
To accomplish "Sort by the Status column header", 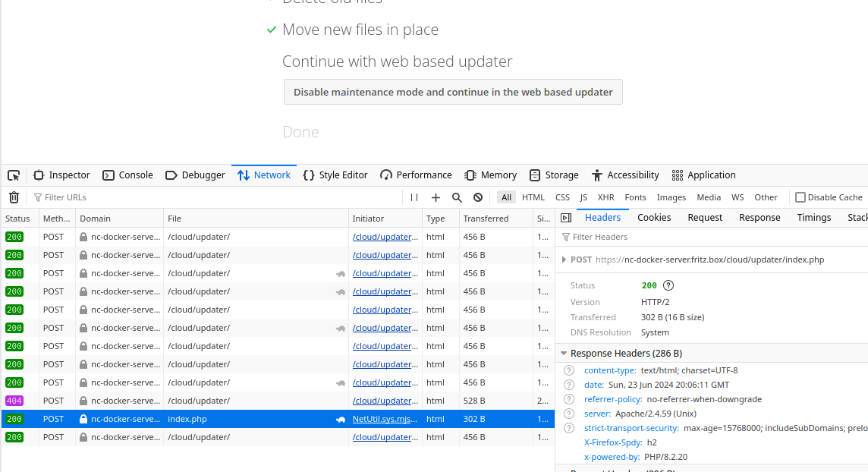I will click(x=20, y=219).
